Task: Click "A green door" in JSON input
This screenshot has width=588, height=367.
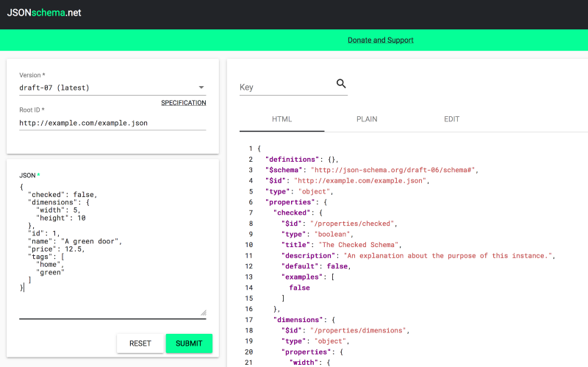Action: pyautogui.click(x=90, y=241)
